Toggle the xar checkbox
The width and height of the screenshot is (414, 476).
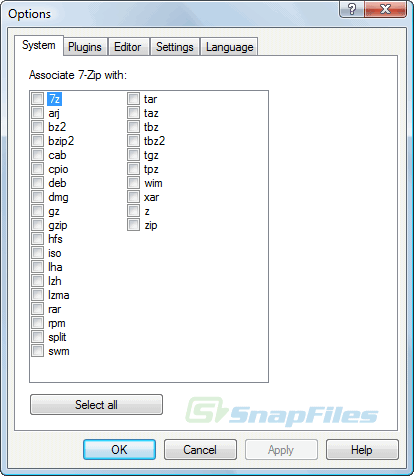133,197
